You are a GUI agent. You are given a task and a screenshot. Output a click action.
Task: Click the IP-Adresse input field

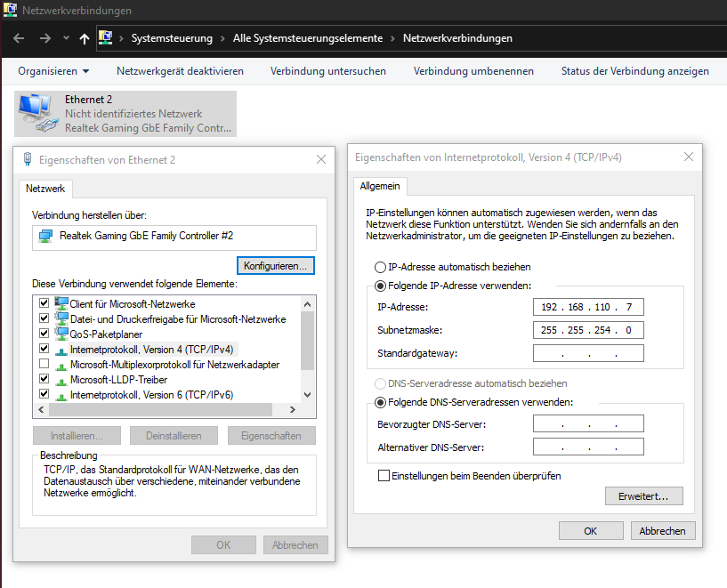point(588,307)
